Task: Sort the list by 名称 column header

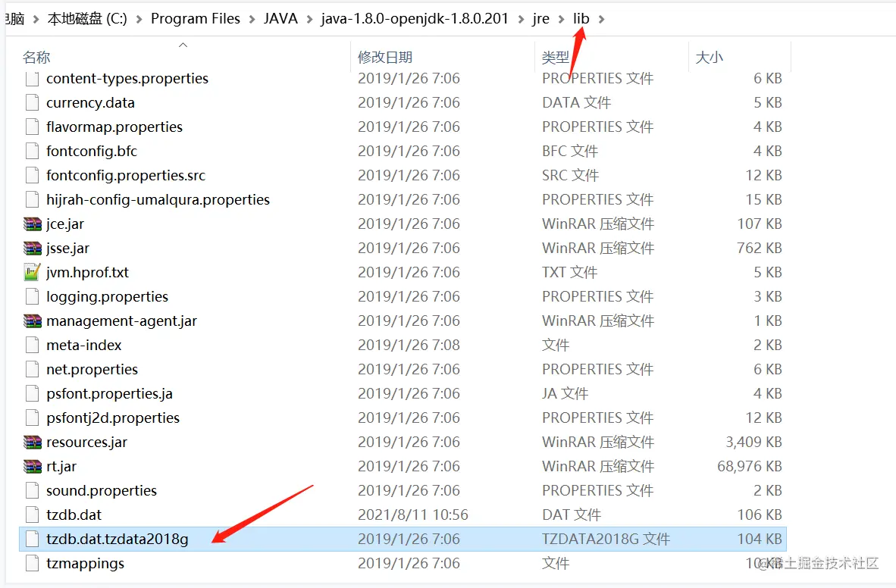Action: (x=36, y=57)
